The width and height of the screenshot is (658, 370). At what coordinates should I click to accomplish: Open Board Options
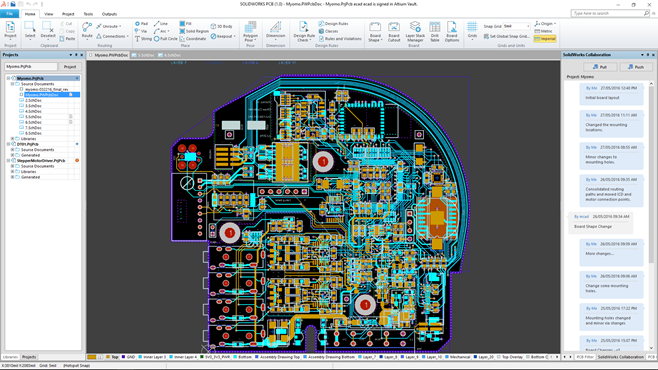tap(452, 31)
